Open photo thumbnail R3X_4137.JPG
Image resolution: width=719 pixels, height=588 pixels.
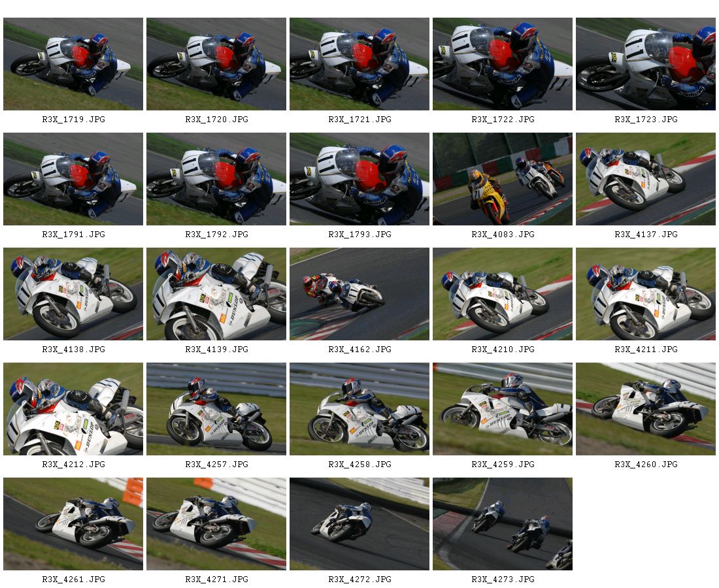point(646,179)
